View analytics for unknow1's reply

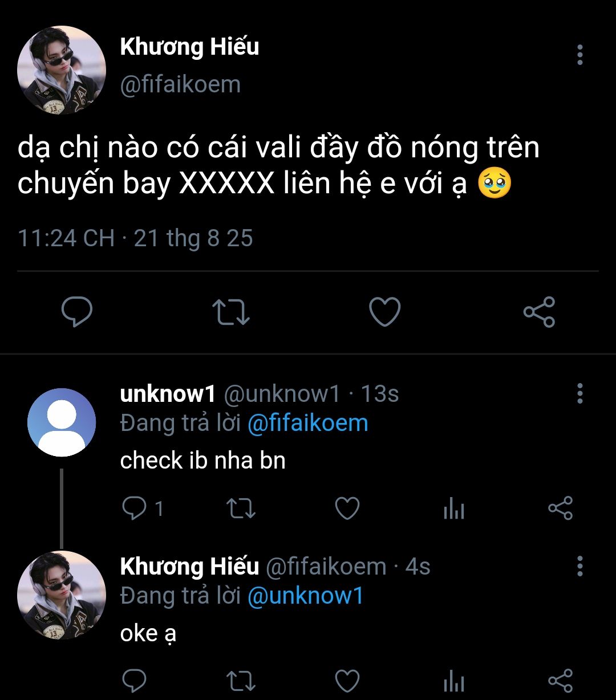(x=454, y=508)
